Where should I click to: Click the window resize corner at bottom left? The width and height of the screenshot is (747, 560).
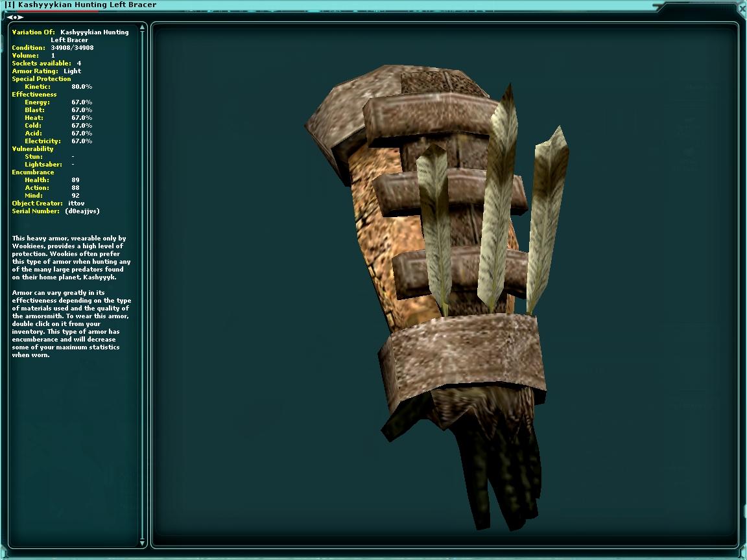(x=4, y=555)
